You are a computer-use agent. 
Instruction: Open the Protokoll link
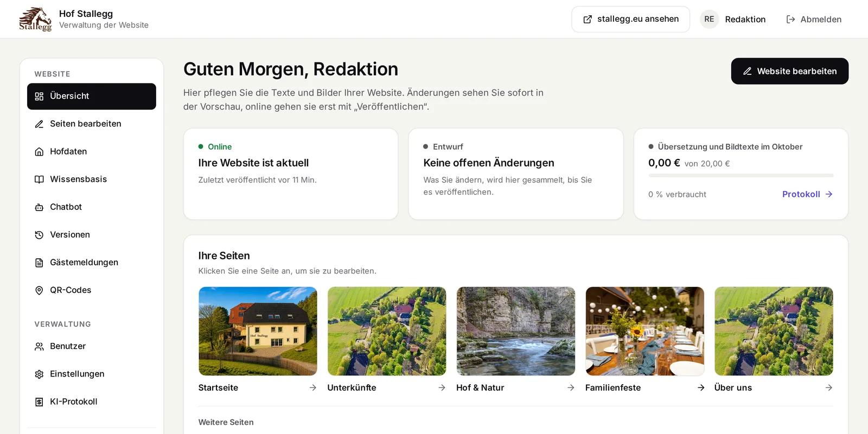tap(807, 194)
